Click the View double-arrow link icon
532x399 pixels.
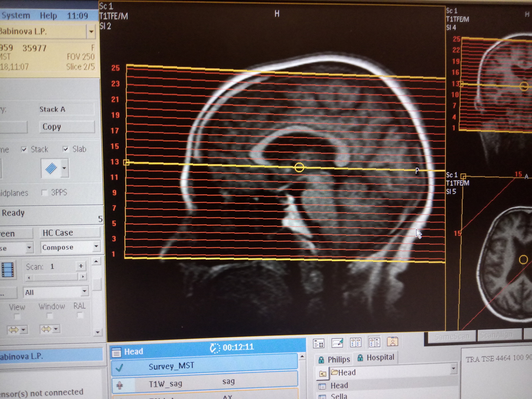pos(13,330)
